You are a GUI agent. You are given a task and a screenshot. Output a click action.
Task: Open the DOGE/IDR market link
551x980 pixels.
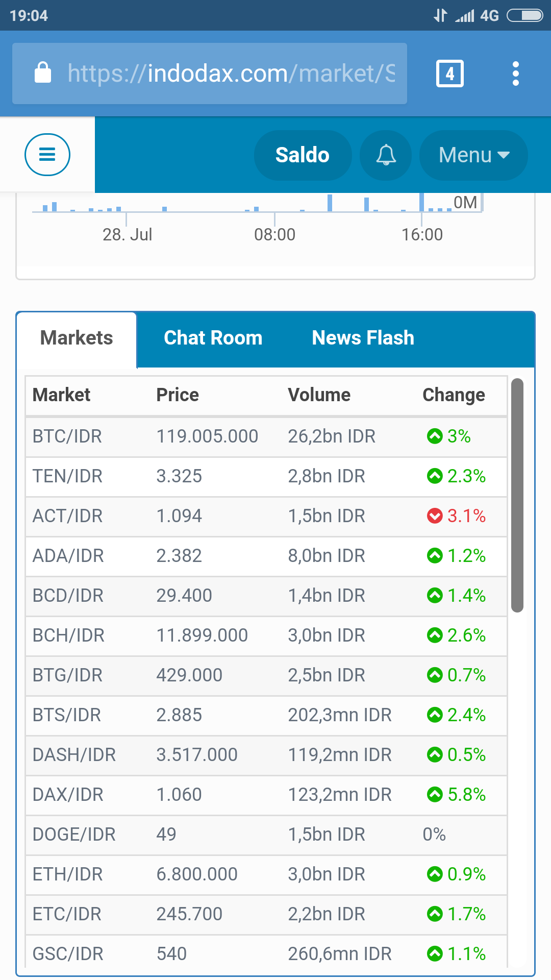(74, 835)
